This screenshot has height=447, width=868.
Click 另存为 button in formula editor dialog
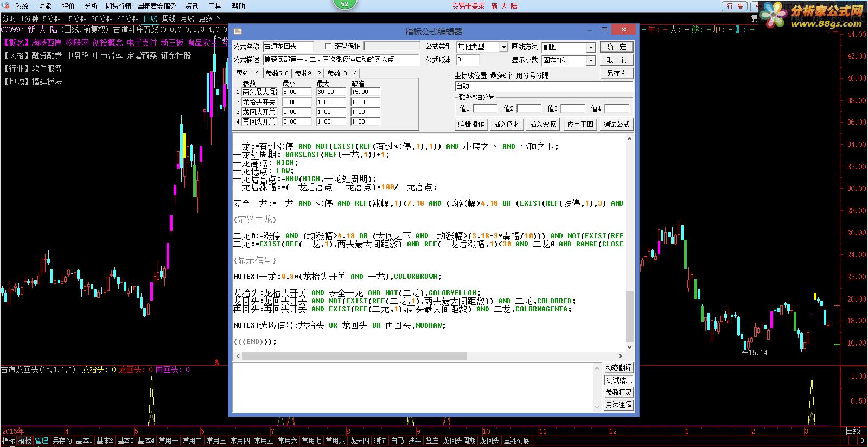click(616, 73)
